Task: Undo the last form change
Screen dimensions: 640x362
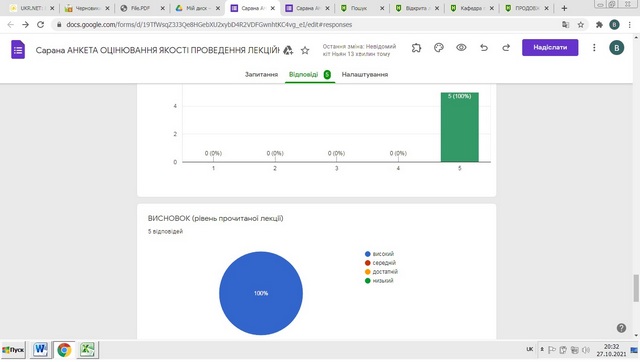Action: click(484, 48)
